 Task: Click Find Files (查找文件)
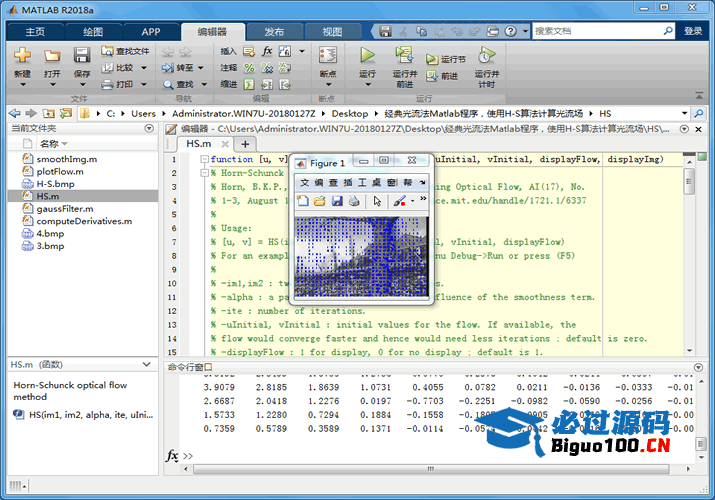(125, 51)
